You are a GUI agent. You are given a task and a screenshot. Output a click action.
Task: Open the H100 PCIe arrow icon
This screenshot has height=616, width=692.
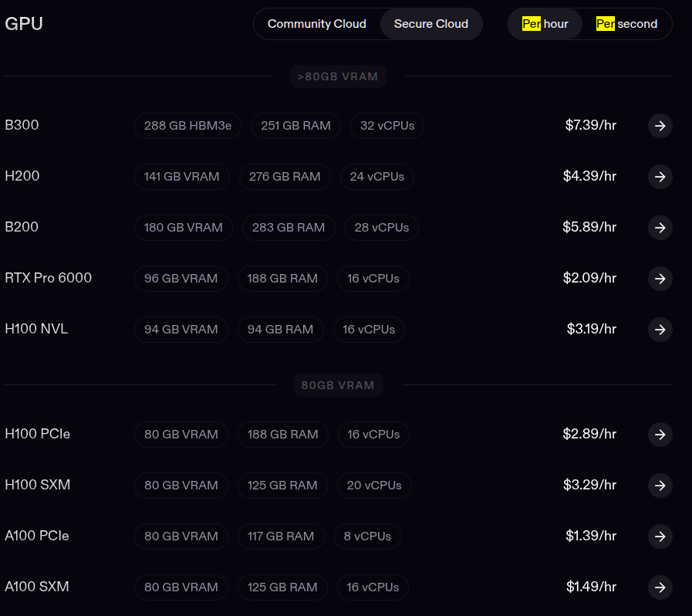660,435
